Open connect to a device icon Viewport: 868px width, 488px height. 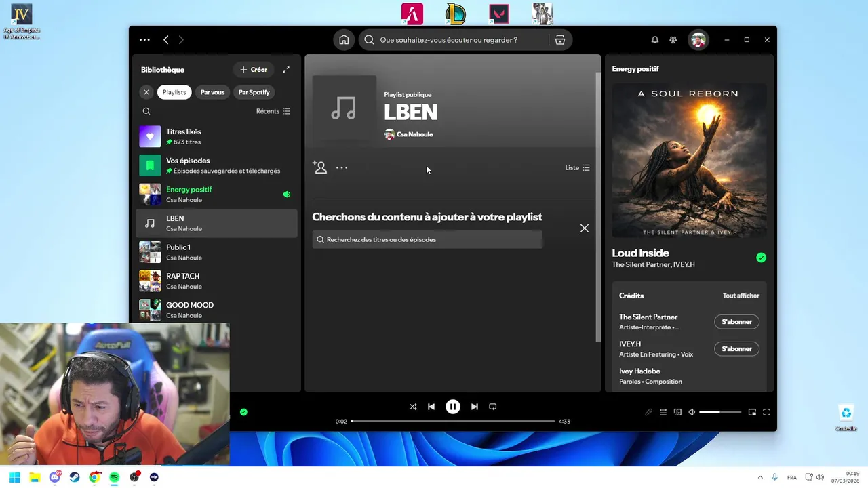[x=677, y=412]
